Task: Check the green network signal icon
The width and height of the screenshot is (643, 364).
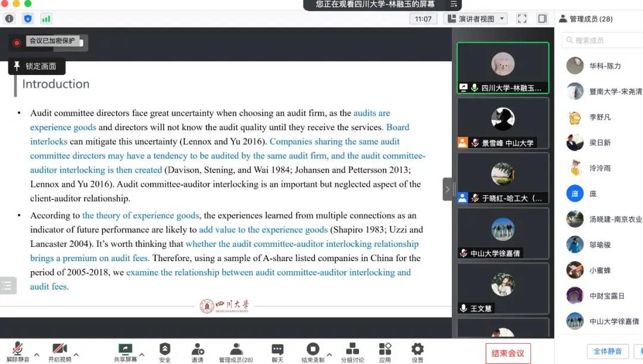Action: pos(46,18)
